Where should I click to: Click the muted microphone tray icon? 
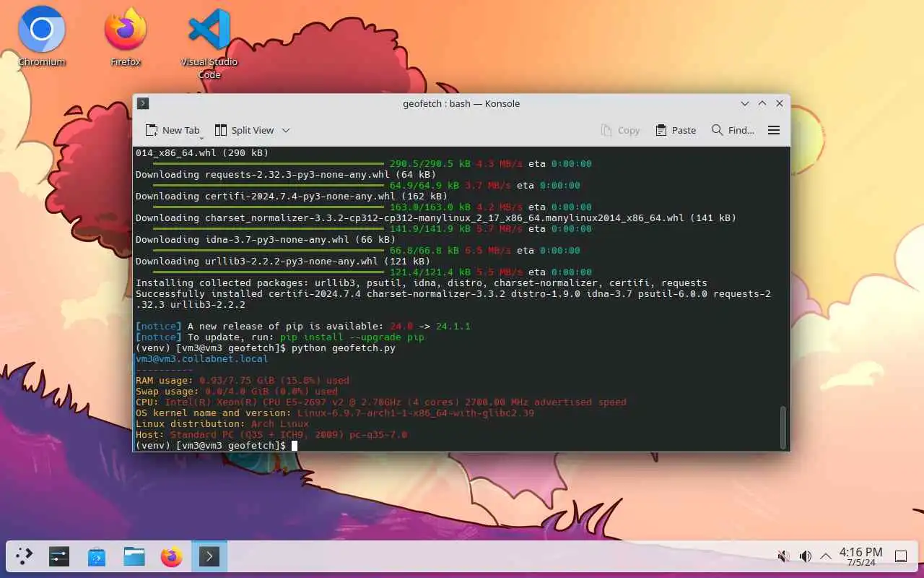click(x=783, y=556)
